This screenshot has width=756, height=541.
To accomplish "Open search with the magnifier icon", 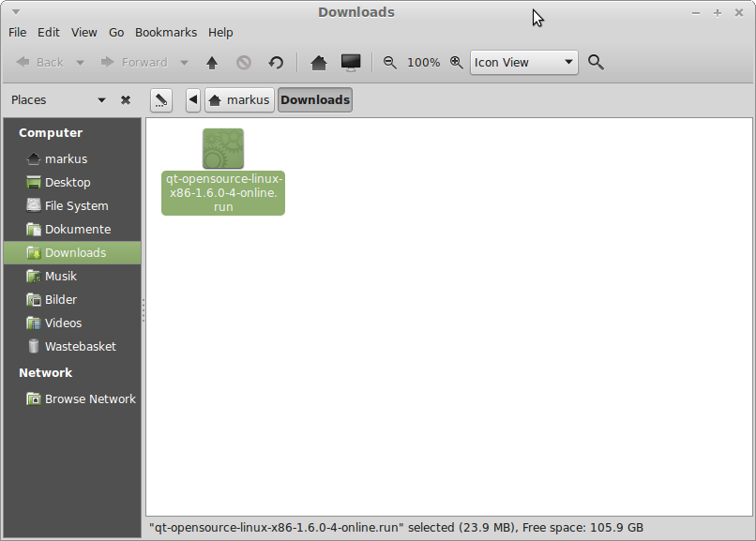I will tap(596, 63).
